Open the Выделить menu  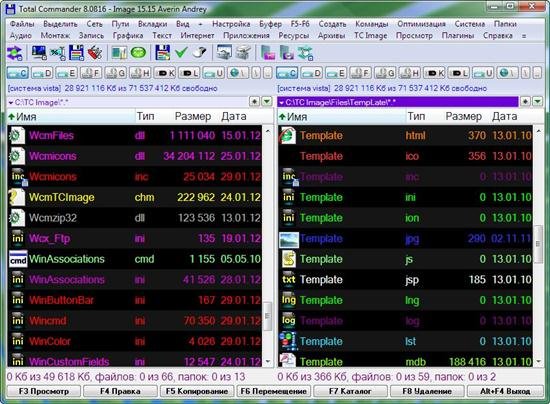(x=60, y=24)
